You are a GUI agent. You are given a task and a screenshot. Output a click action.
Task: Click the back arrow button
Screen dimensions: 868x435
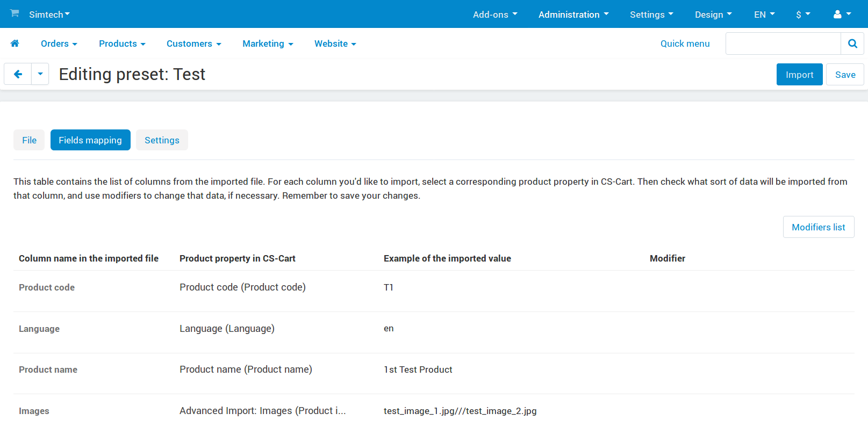[18, 74]
